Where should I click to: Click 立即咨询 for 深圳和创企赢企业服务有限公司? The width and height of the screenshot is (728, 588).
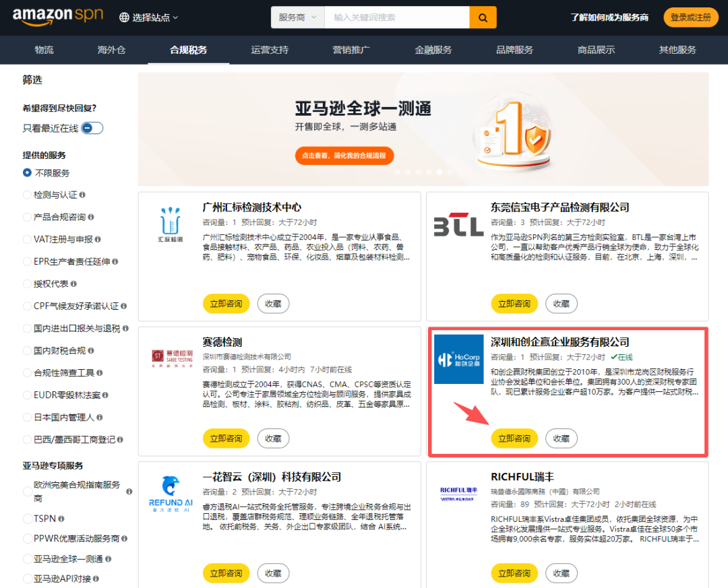click(514, 438)
